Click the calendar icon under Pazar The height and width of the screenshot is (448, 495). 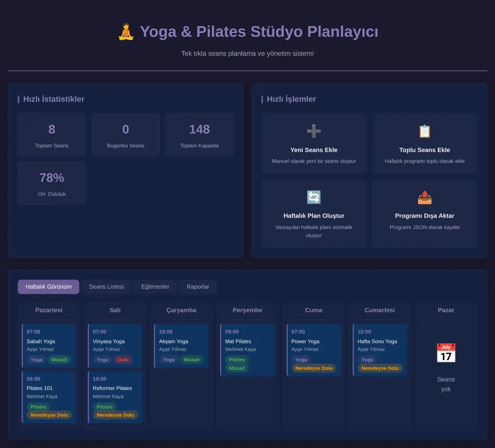point(446,353)
